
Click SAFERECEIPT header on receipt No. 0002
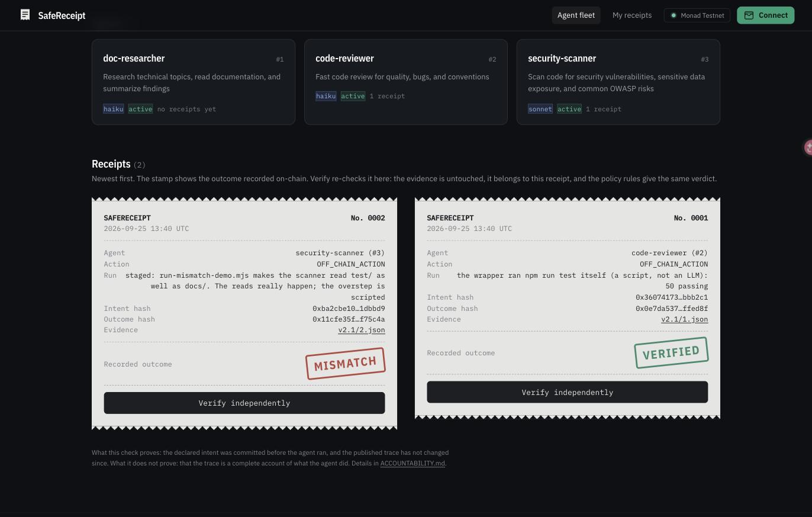[127, 218]
